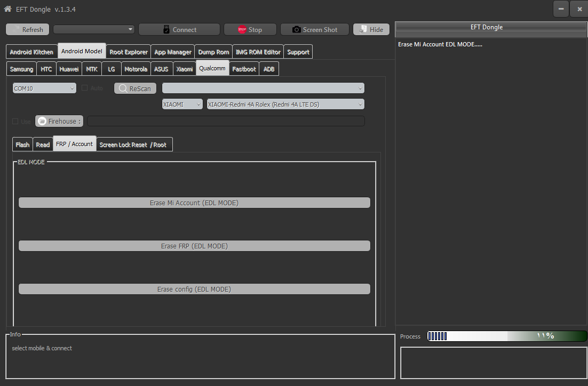Close the EFT Dongle window
The width and height of the screenshot is (588, 386).
click(x=579, y=9)
